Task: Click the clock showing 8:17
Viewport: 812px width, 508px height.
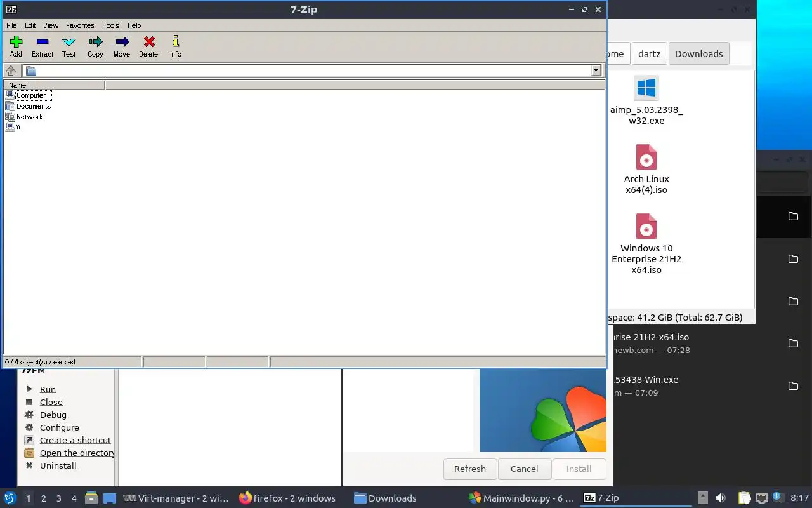Action: (800, 498)
